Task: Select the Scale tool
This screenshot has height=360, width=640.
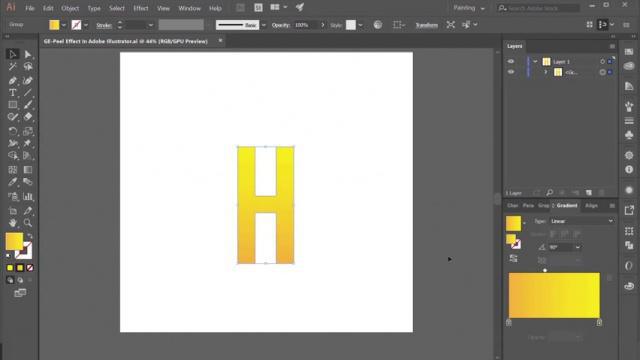Action: coord(27,131)
